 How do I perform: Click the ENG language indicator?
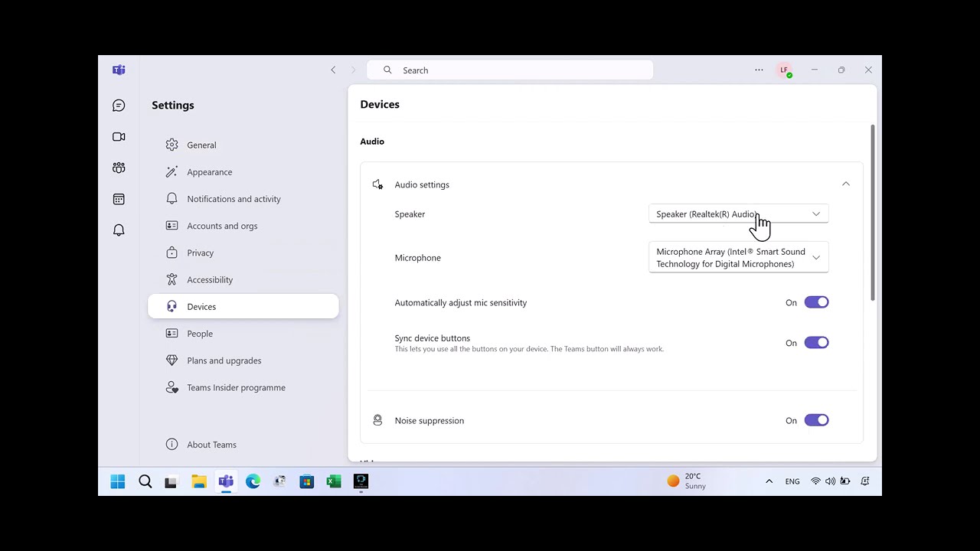pyautogui.click(x=792, y=481)
